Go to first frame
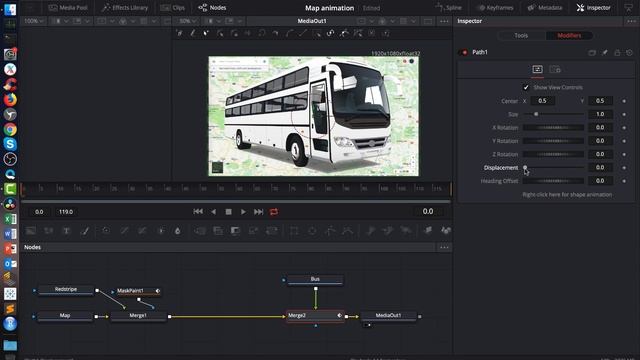 click(x=198, y=211)
